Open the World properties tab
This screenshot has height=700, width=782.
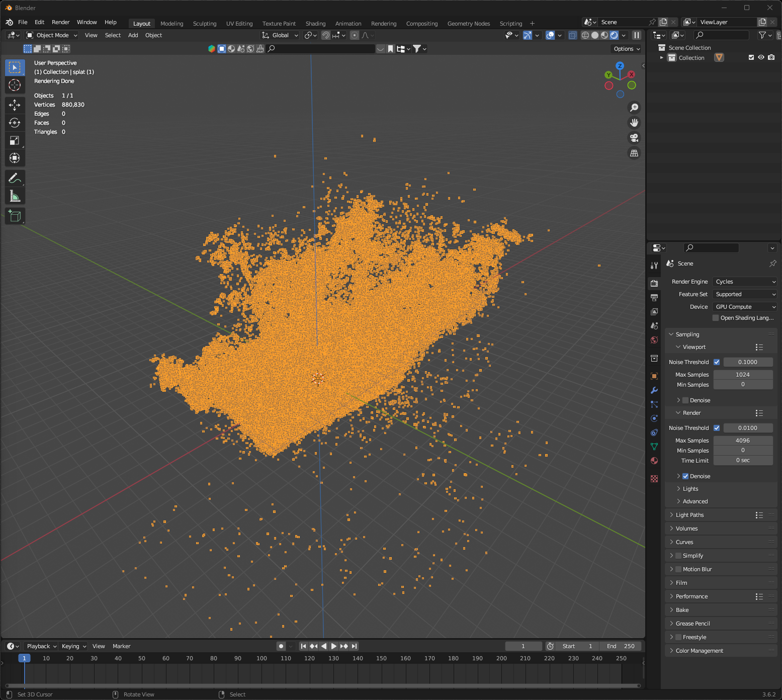click(x=654, y=340)
